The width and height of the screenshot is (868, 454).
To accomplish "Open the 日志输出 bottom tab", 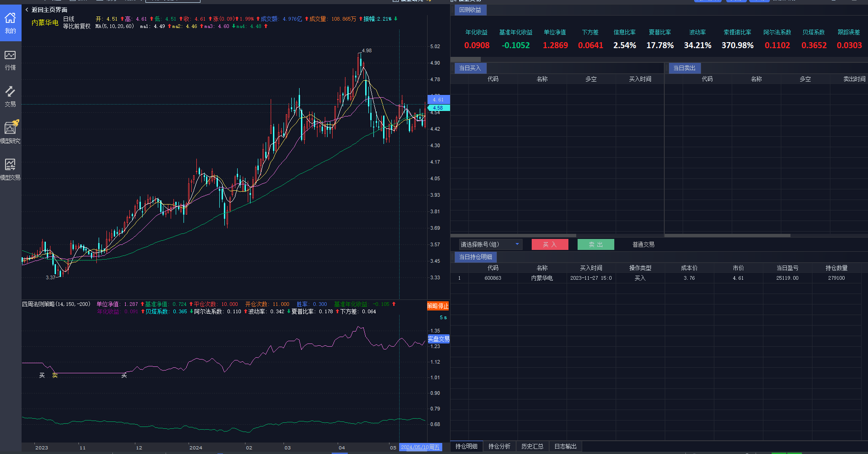I will (565, 446).
